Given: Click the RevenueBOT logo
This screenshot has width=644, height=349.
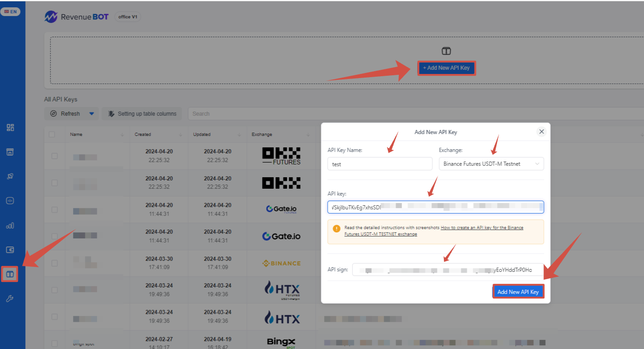Looking at the screenshot, I should [x=77, y=17].
